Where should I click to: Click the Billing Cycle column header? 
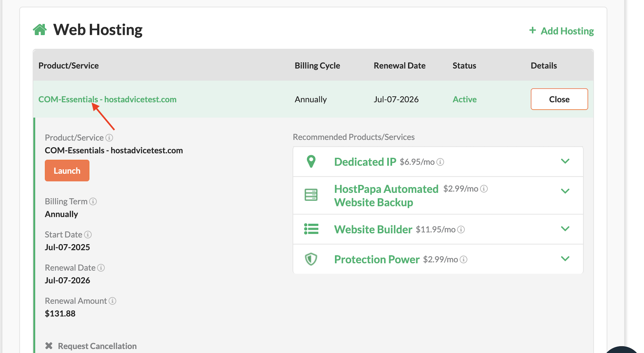pos(317,66)
